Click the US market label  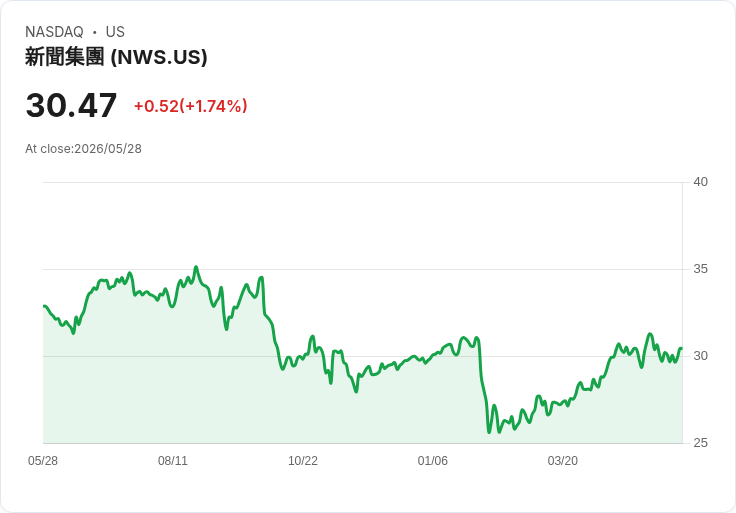115,32
